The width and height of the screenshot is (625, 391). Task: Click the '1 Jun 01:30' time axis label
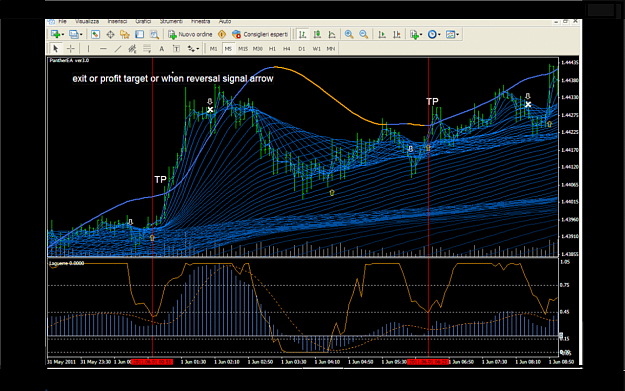coord(193,362)
